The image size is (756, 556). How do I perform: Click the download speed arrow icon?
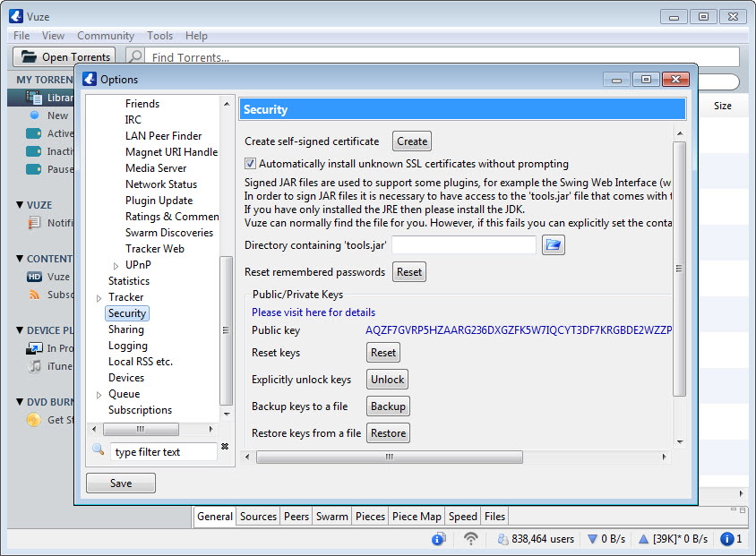592,539
